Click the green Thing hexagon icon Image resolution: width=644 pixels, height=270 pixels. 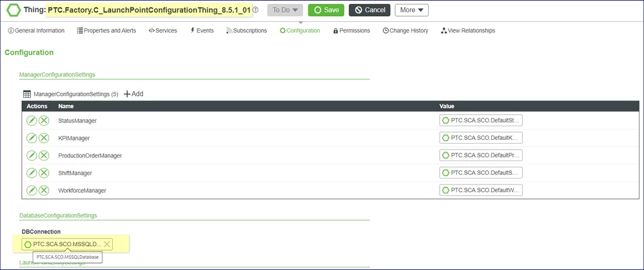click(14, 10)
